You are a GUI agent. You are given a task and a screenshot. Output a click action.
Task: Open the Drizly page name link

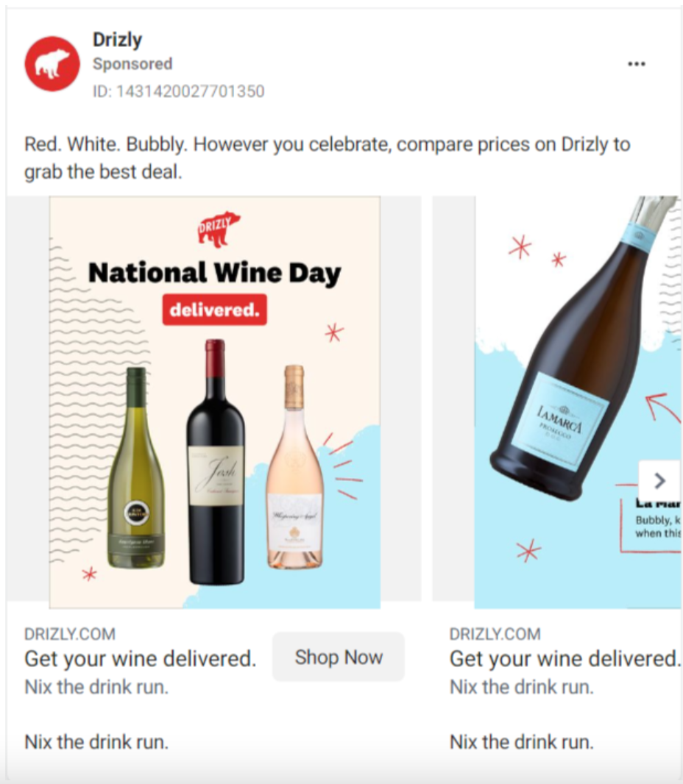tap(117, 40)
